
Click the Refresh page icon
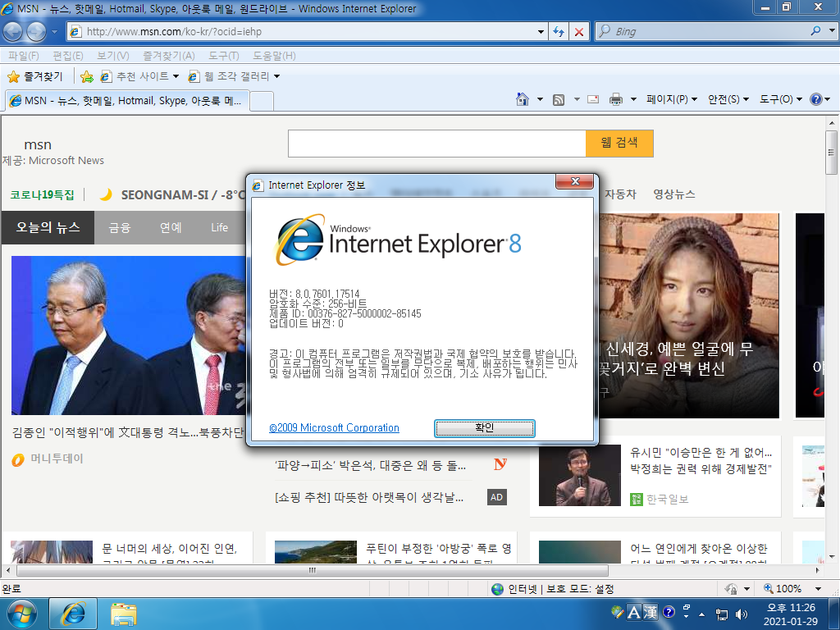[559, 32]
